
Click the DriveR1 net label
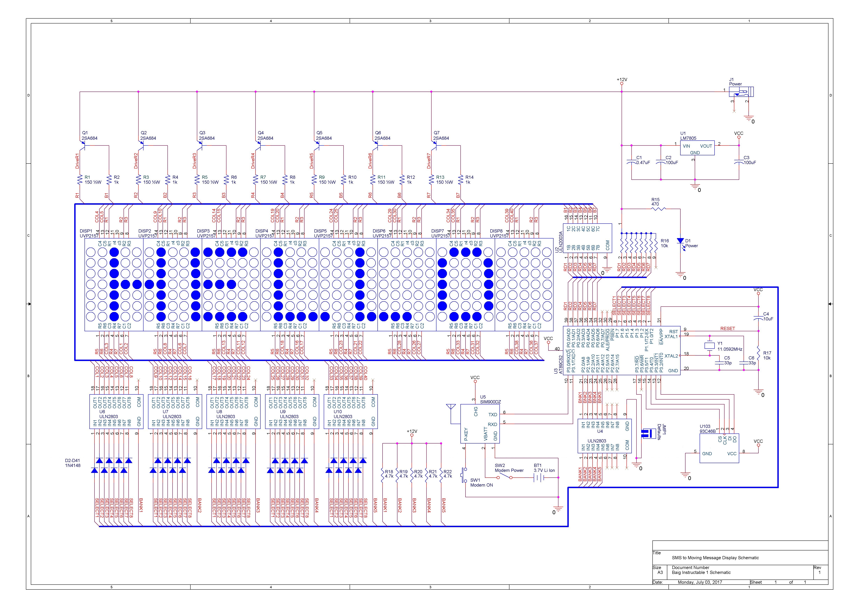77,161
